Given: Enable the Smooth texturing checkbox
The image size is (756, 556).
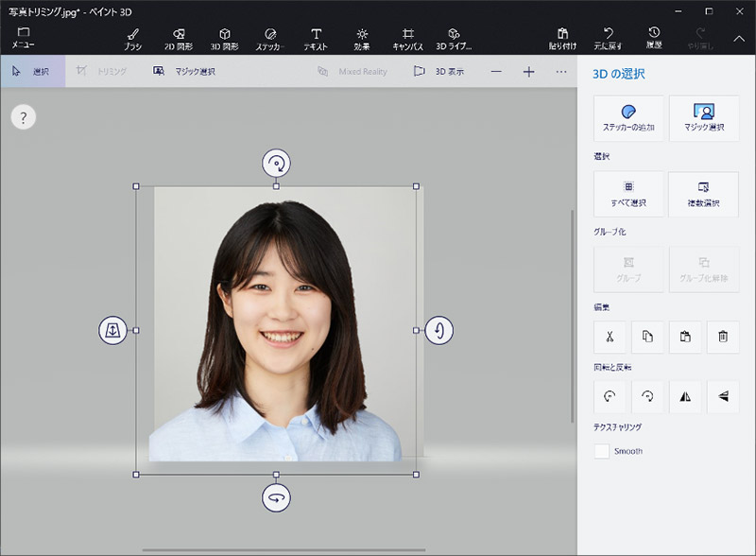Looking at the screenshot, I should 602,451.
